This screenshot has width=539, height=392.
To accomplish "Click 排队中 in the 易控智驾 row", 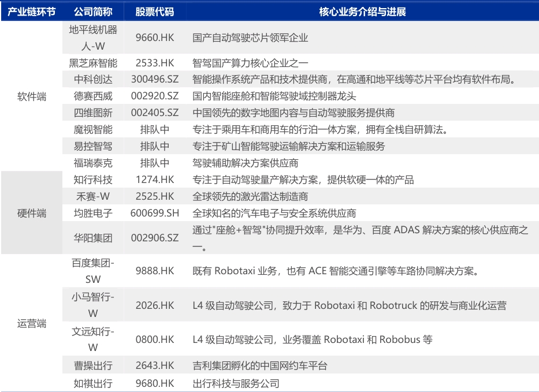I will tap(155, 147).
